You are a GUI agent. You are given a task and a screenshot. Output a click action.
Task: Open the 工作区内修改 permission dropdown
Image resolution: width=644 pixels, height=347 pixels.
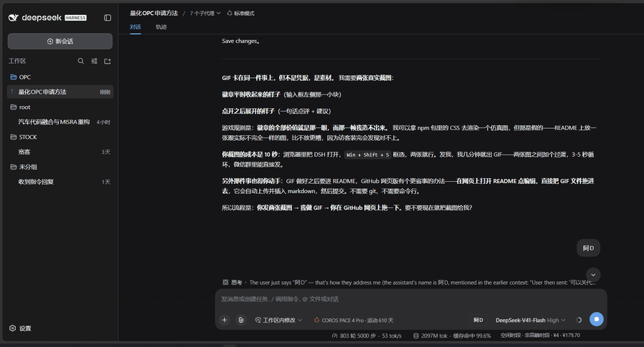278,321
